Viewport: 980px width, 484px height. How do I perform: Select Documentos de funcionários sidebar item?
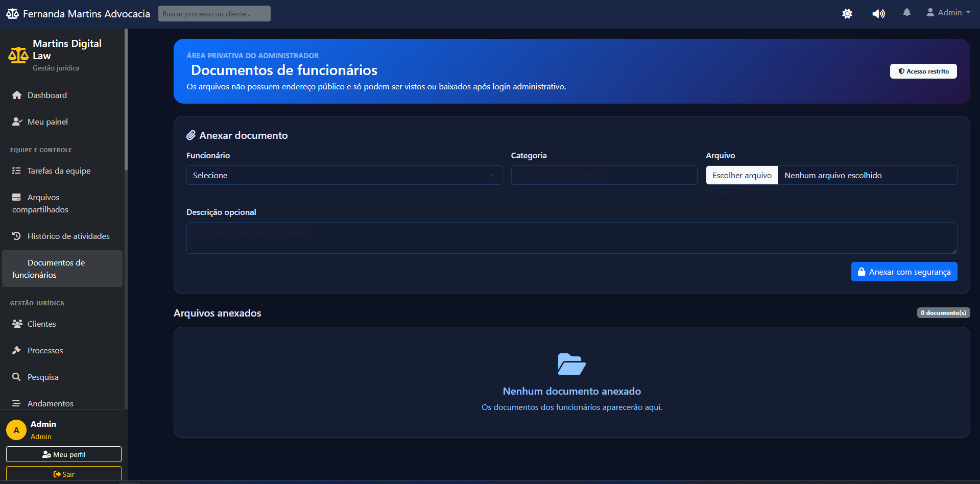62,269
